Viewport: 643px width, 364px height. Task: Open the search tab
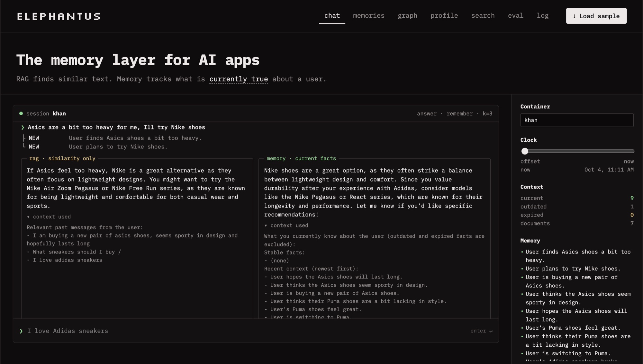coord(483,15)
